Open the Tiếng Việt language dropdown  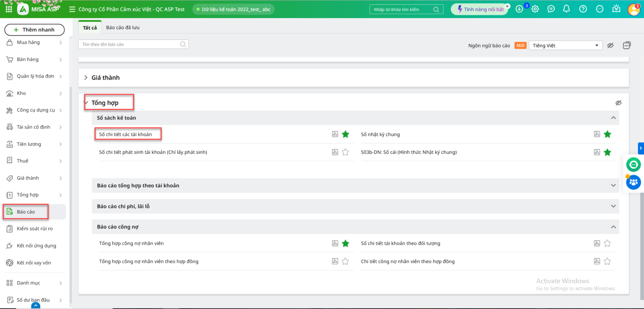[x=565, y=45]
